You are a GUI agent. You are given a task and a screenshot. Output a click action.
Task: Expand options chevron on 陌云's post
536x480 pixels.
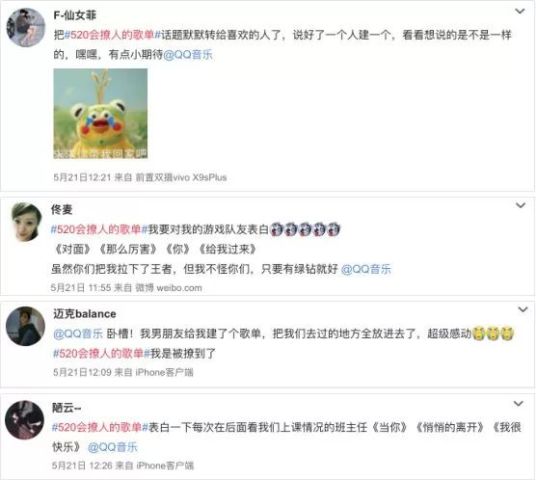[x=519, y=404]
